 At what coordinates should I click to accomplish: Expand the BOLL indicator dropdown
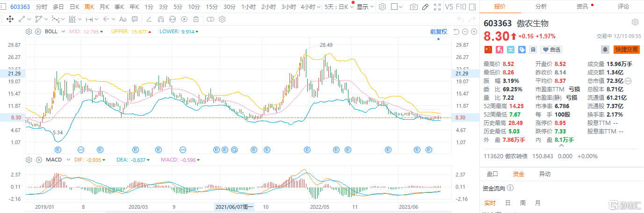[x=62, y=31]
